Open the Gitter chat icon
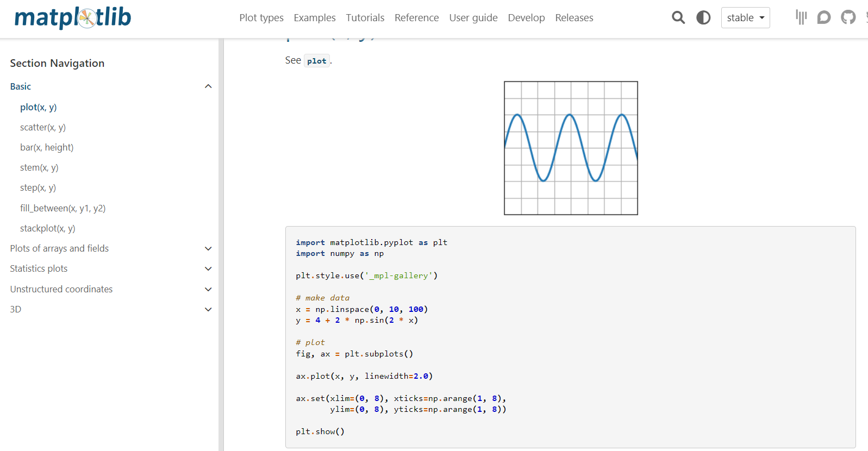This screenshot has height=451, width=868. coord(801,17)
